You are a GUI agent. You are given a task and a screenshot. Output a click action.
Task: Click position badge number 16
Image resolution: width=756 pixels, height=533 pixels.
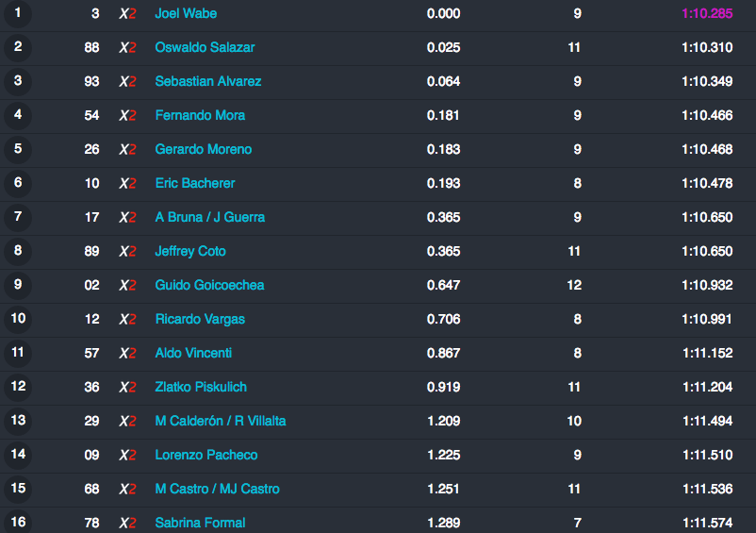pyautogui.click(x=18, y=522)
